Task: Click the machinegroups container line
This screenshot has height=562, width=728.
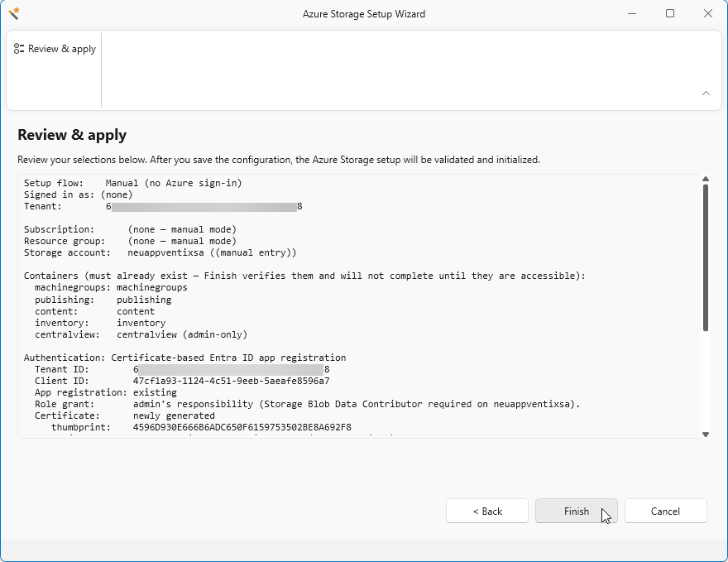Action: tap(111, 287)
